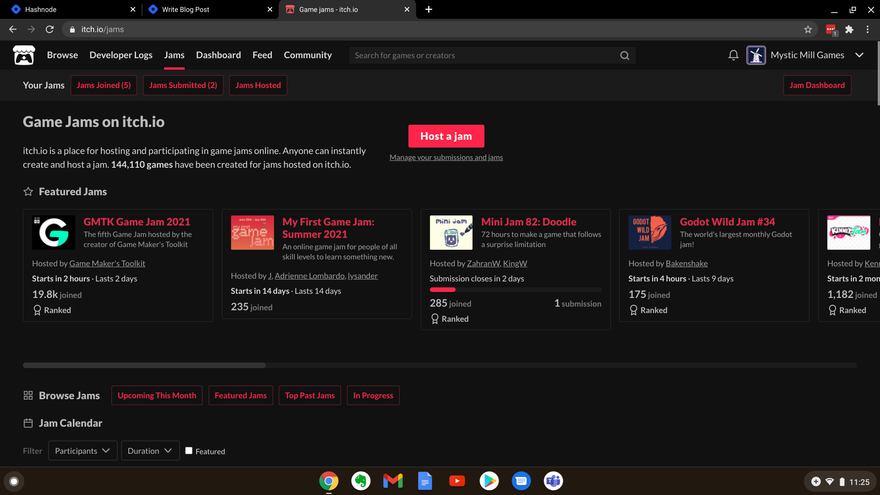Screen dimensions: 880x495
Task: Click the Host a jam button
Action: point(446,136)
